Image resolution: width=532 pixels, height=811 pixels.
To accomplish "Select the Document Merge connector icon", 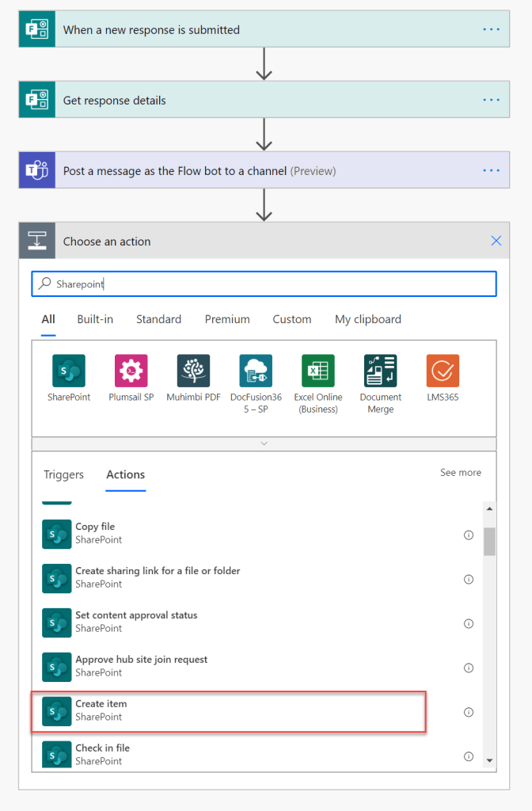I will coord(380,371).
